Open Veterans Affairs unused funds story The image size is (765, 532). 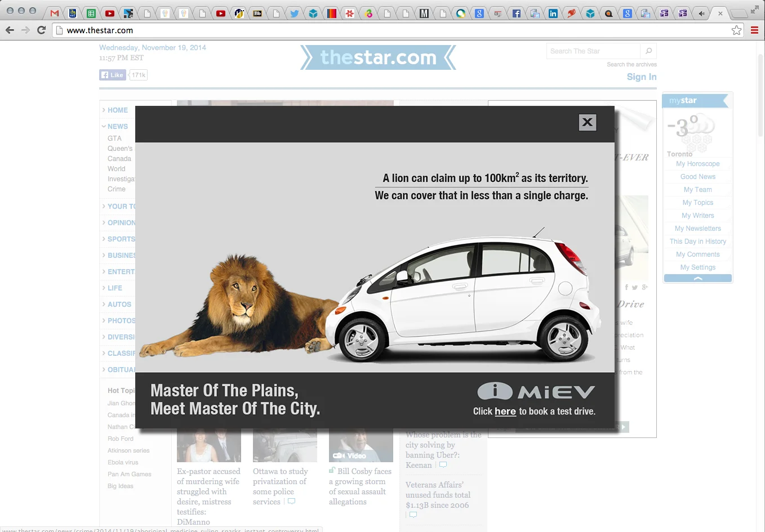[x=438, y=495]
